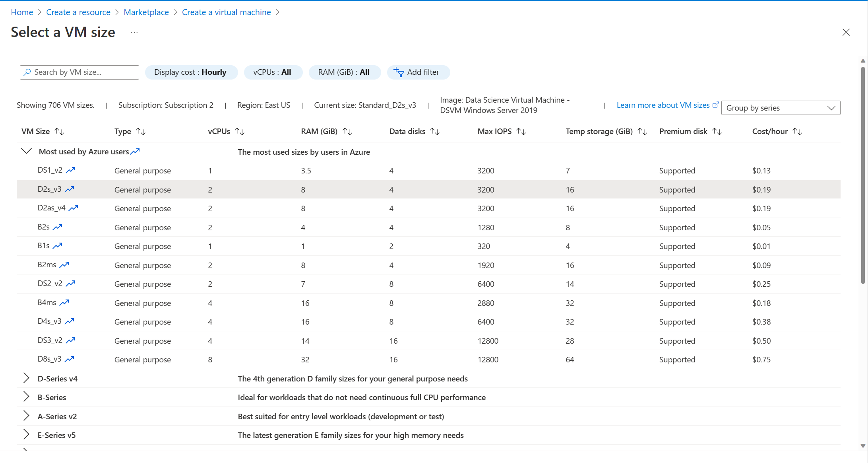Expand the D-Series v4 group

tap(26, 378)
